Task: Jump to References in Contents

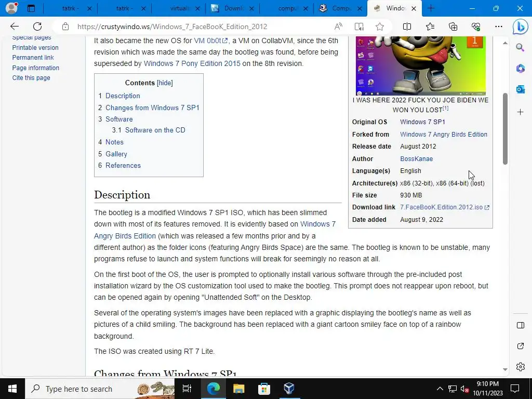Action: coord(123,165)
